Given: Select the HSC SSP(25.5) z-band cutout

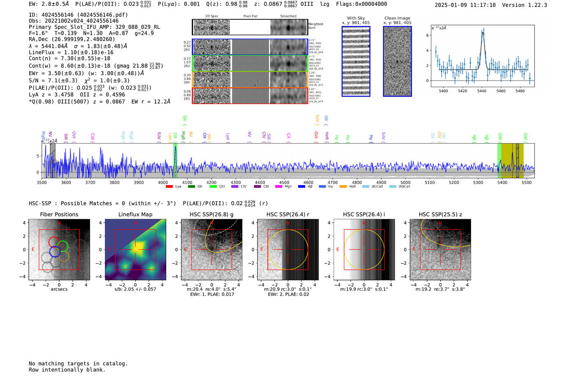Looking at the screenshot, I should 440,250.
